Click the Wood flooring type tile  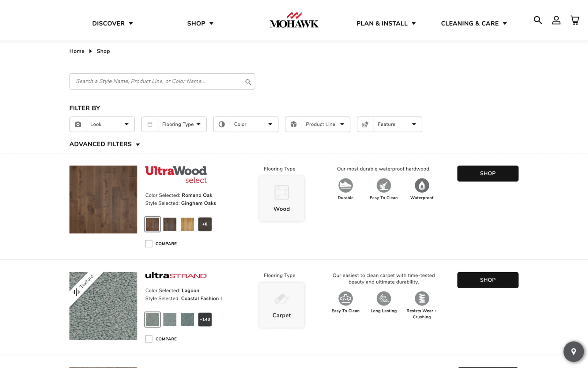(x=281, y=198)
